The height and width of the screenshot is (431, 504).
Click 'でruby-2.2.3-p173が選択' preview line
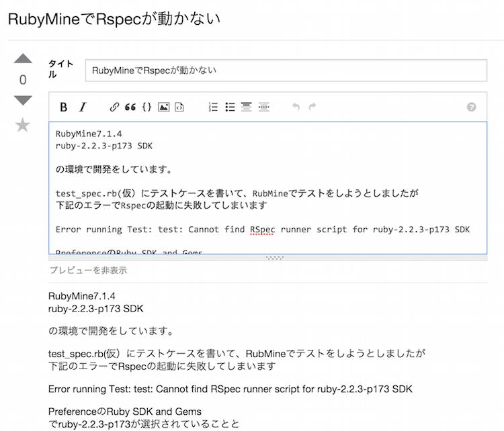pos(144,424)
